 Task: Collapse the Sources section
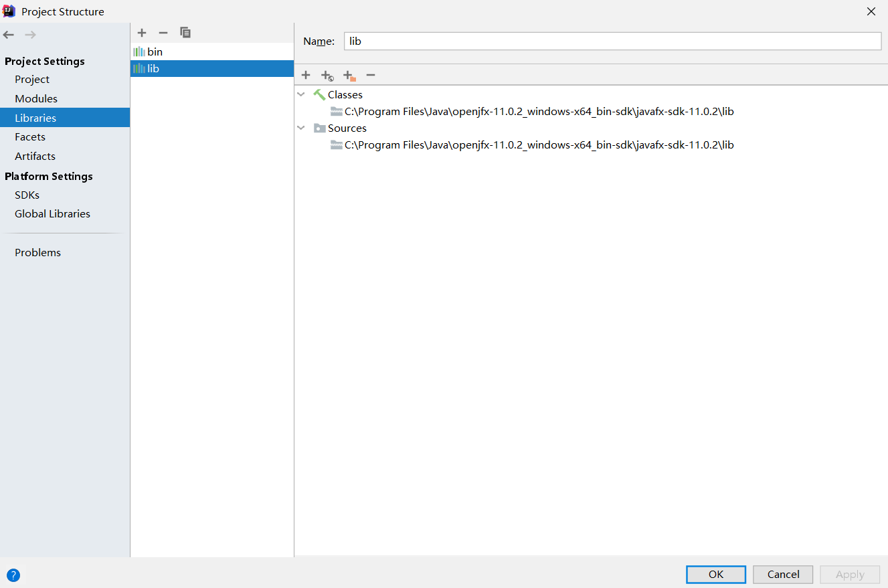300,128
